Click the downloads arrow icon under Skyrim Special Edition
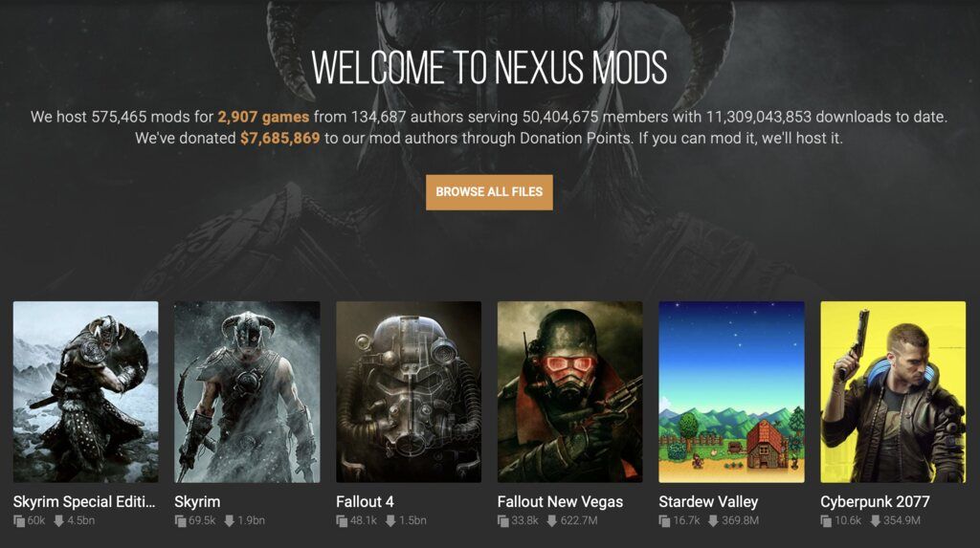The image size is (980, 548). pos(58,520)
